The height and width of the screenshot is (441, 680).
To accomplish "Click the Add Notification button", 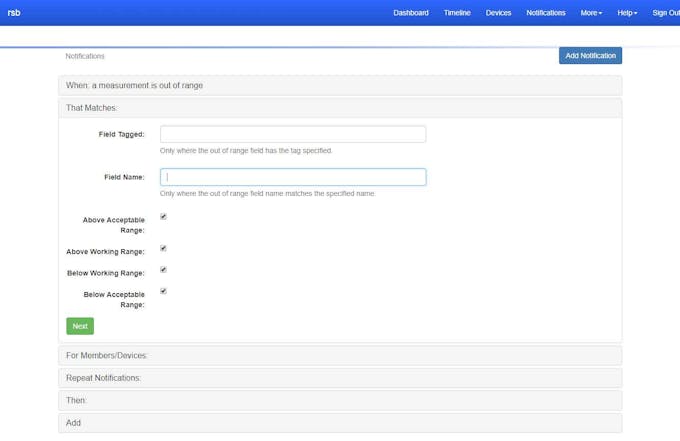I will pos(590,56).
